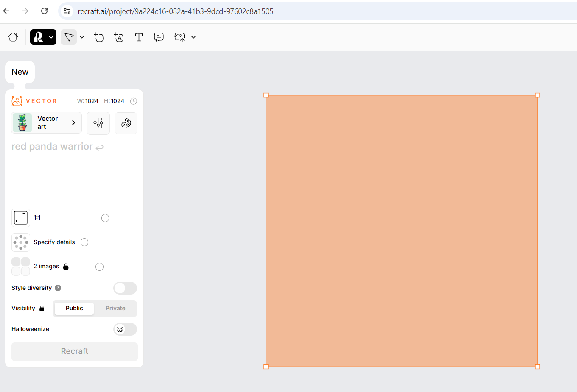The width and height of the screenshot is (577, 392).
Task: Click the Specify details label
Action: coord(54,242)
